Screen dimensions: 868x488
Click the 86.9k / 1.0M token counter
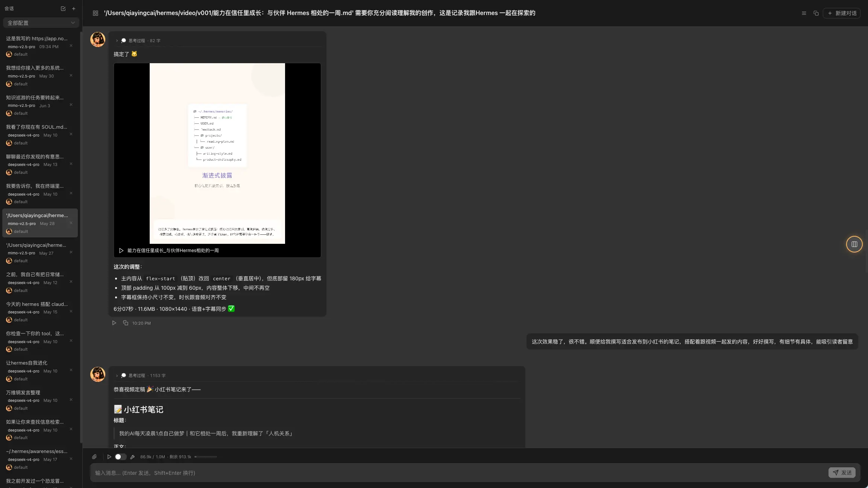[152, 457]
